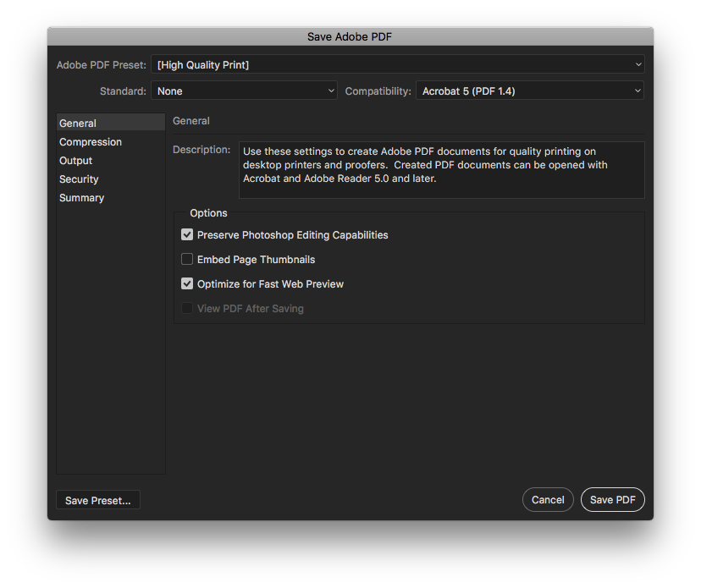Cancel the Save Adobe PDF dialog
This screenshot has height=588, width=701.
click(548, 499)
